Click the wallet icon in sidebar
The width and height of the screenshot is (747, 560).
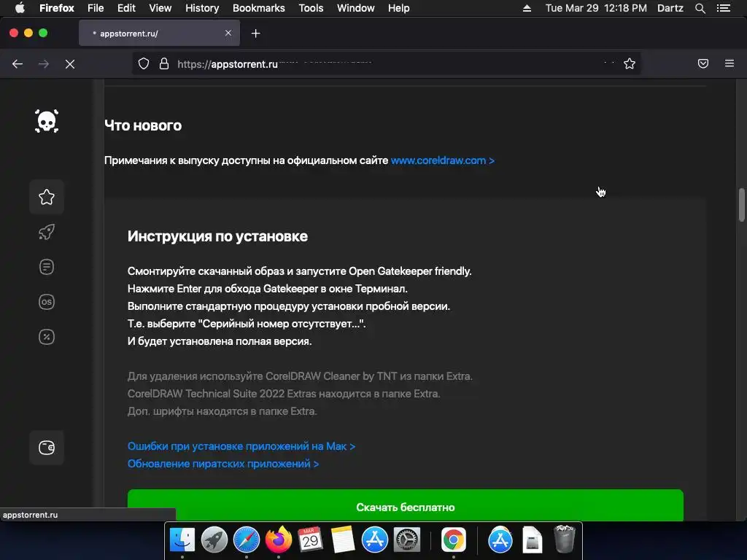(47, 448)
